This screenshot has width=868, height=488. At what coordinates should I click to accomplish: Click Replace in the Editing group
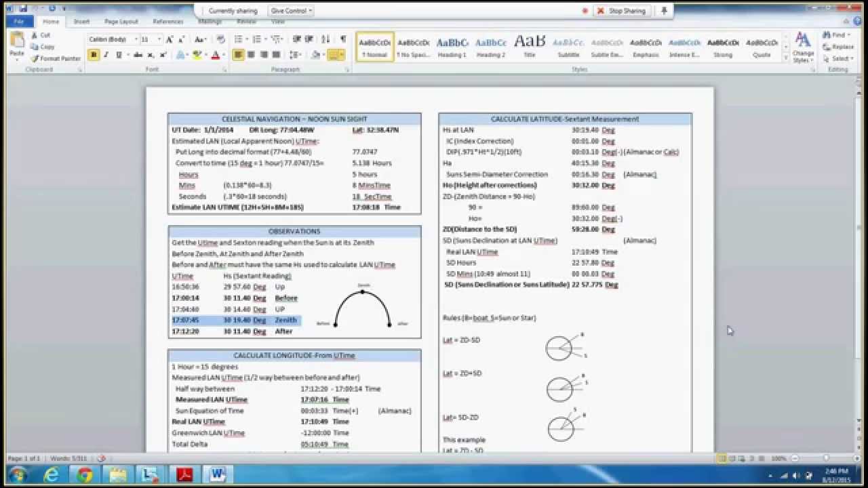(838, 47)
